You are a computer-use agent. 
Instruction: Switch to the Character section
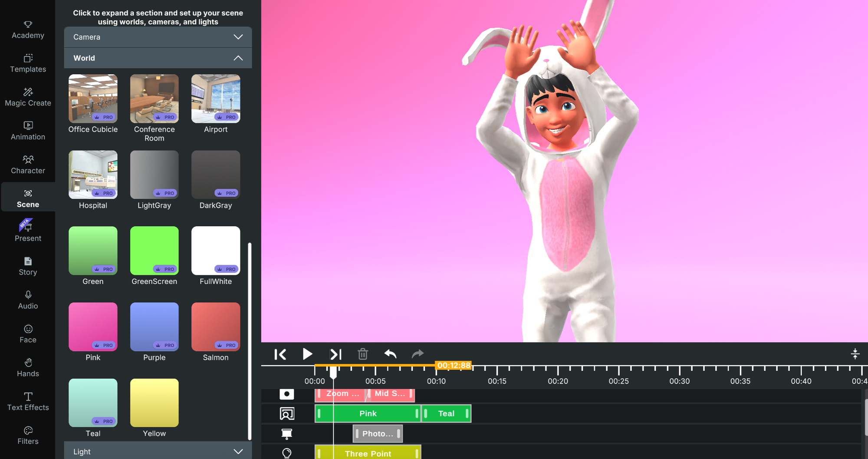click(27, 164)
